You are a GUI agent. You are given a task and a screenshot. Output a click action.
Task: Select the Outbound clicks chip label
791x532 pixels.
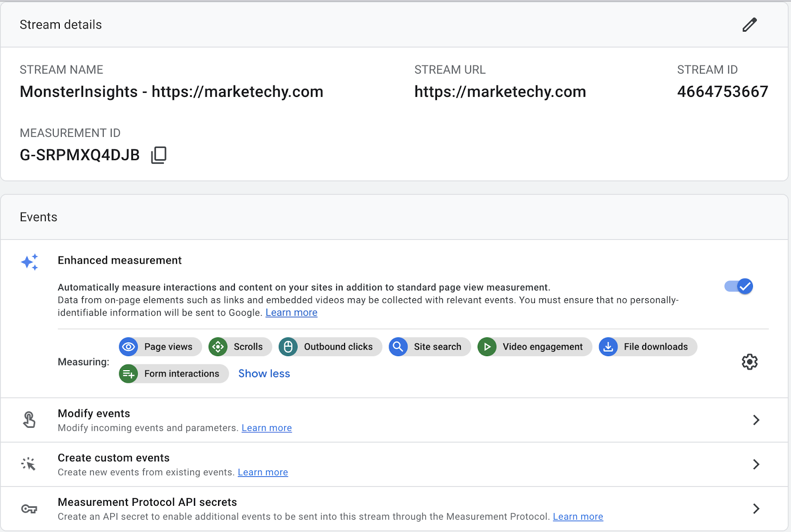[x=338, y=347]
